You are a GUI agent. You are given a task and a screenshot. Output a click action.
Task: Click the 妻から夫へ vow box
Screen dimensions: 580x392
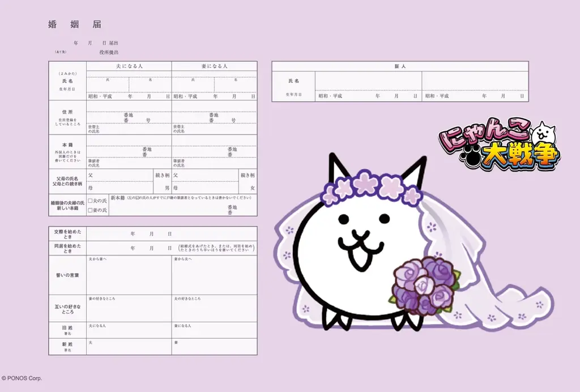pos(215,275)
